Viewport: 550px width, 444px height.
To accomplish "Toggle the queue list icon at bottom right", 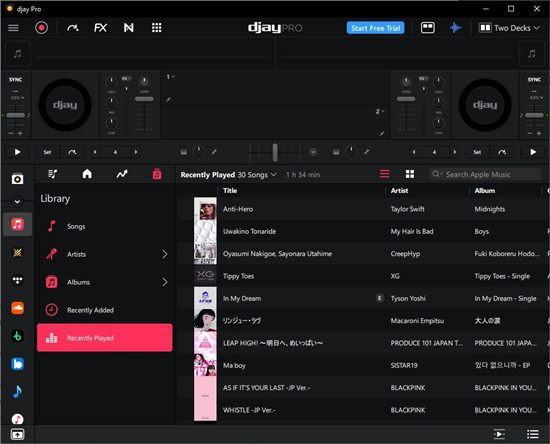I will (x=533, y=434).
